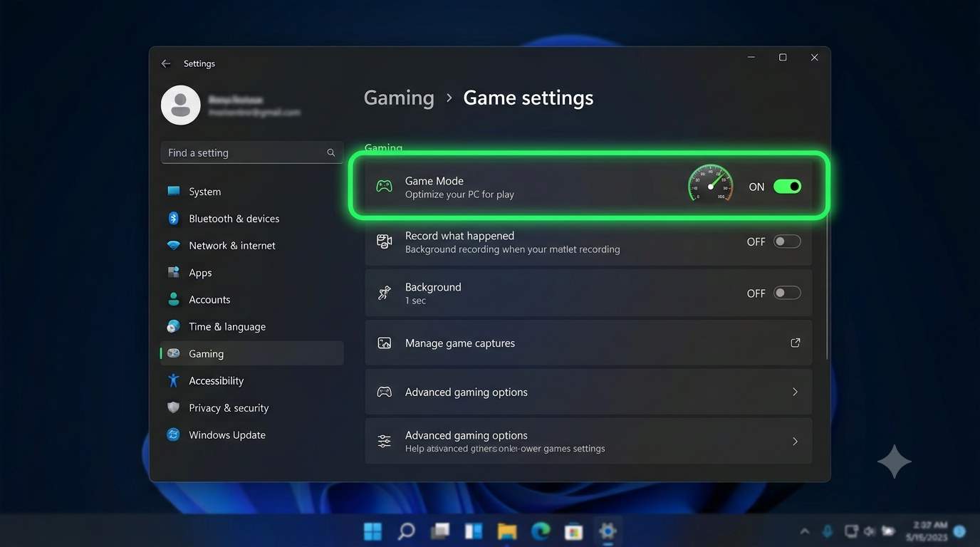The height and width of the screenshot is (547, 980).
Task: Open Manage game captures
Action: pyautogui.click(x=588, y=343)
